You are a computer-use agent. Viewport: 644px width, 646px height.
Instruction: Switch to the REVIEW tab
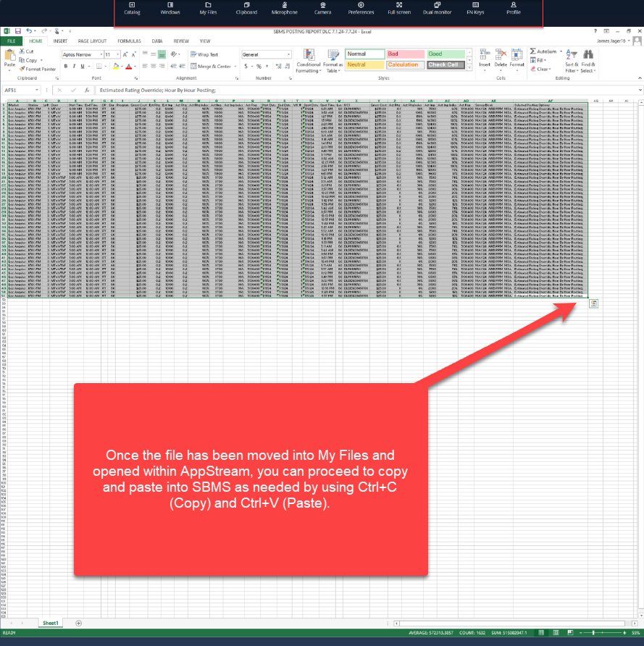(181, 41)
